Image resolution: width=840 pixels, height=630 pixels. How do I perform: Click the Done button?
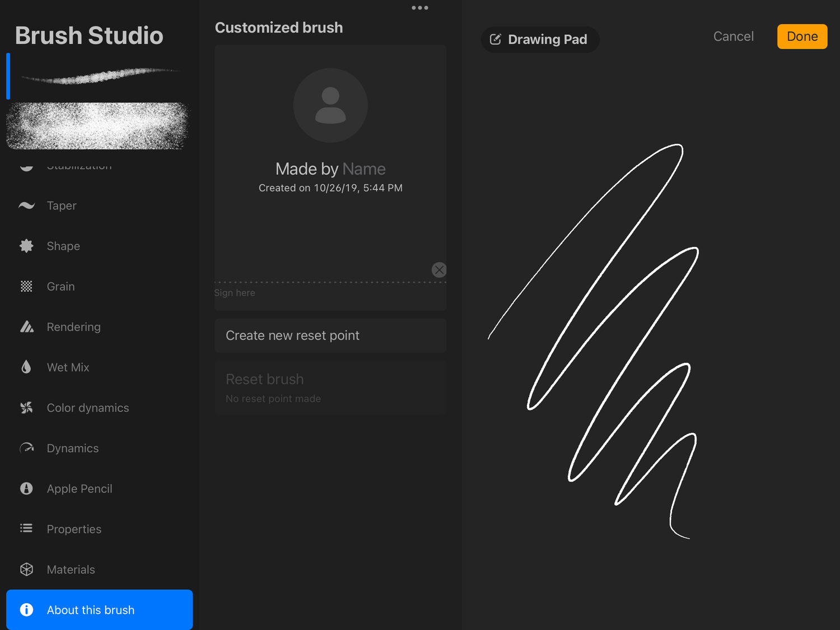802,36
